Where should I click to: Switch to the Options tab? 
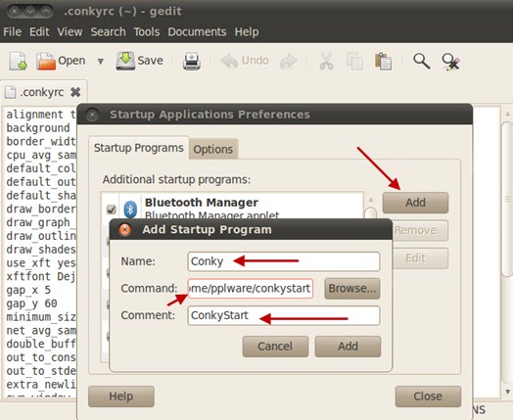point(213,150)
